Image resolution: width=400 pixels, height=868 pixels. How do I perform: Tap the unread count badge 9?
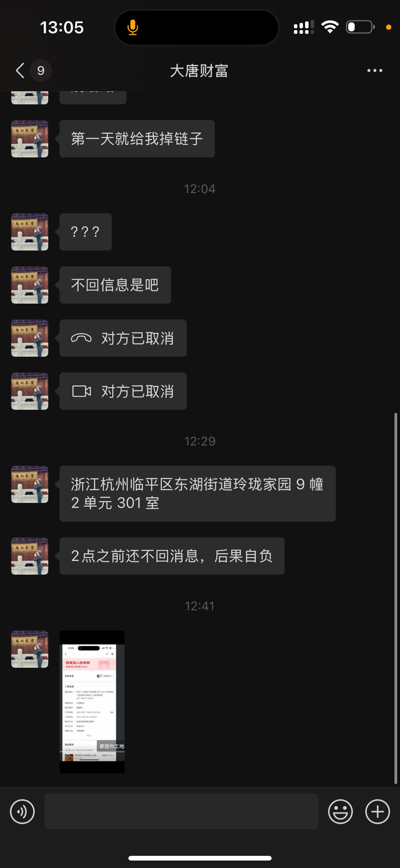(x=41, y=70)
